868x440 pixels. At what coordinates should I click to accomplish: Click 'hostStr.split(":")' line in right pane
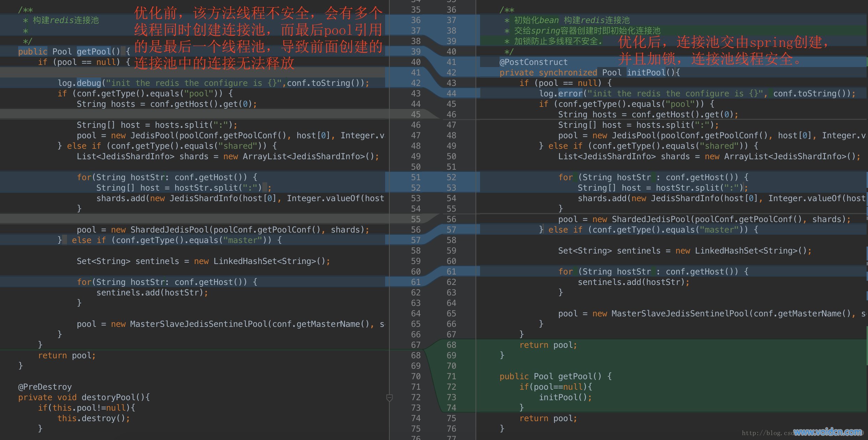click(663, 188)
